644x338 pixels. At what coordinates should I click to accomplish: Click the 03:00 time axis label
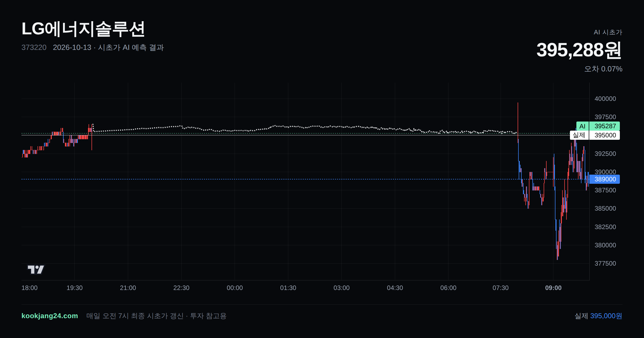pyautogui.click(x=342, y=288)
